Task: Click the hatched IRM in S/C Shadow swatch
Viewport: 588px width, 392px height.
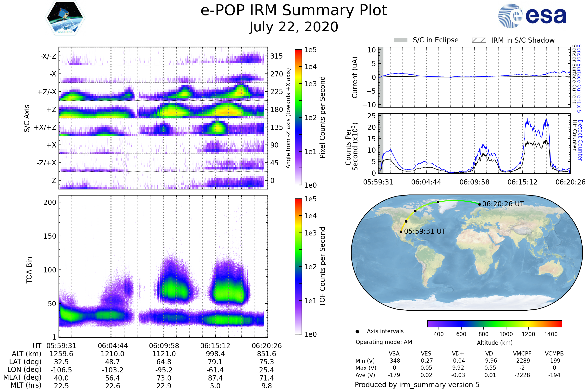Action: [479, 40]
